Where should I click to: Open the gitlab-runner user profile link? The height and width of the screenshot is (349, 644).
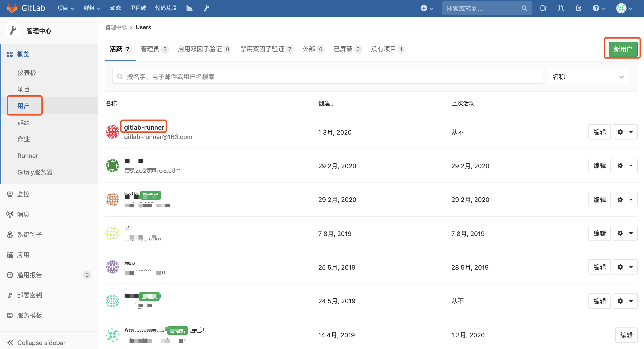tap(143, 127)
